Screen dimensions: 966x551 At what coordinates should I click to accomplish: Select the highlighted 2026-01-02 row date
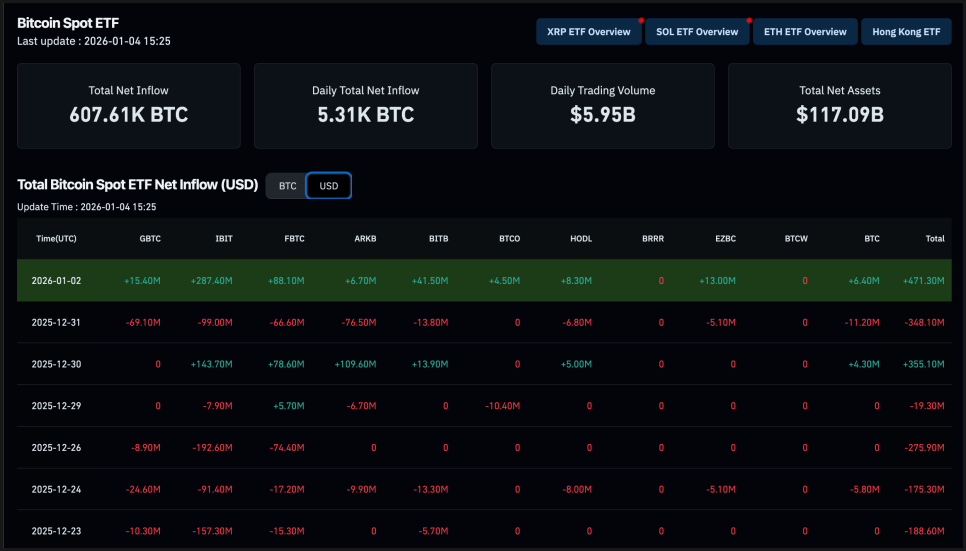[x=56, y=281]
